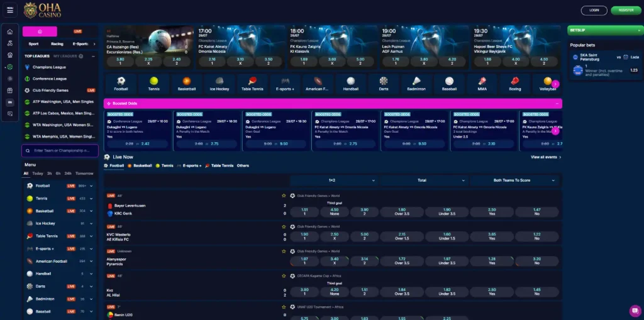Open the Hapoel Beer Sheva match card
This screenshot has width=644, height=320.
(x=516, y=47)
